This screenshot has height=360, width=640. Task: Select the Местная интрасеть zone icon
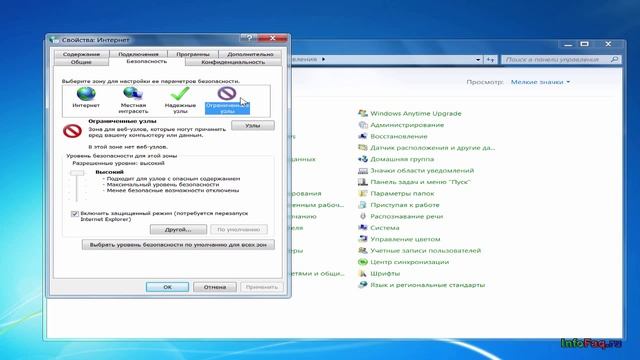pos(133,94)
